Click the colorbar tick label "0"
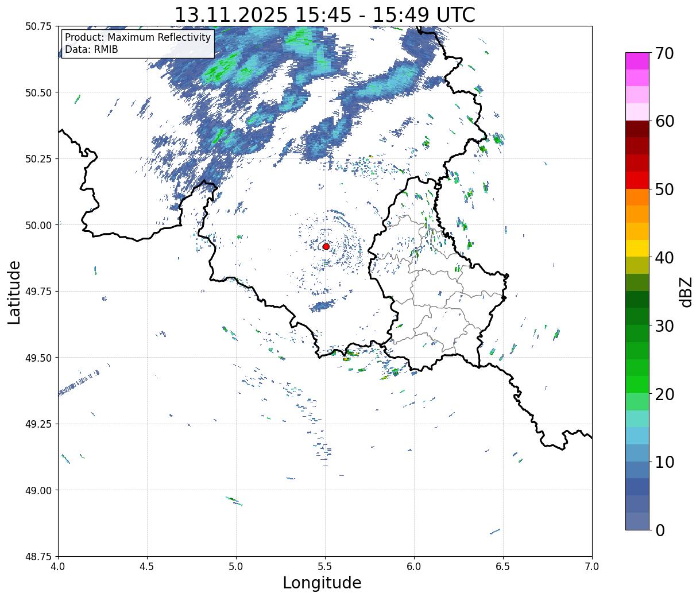 pyautogui.click(x=660, y=530)
